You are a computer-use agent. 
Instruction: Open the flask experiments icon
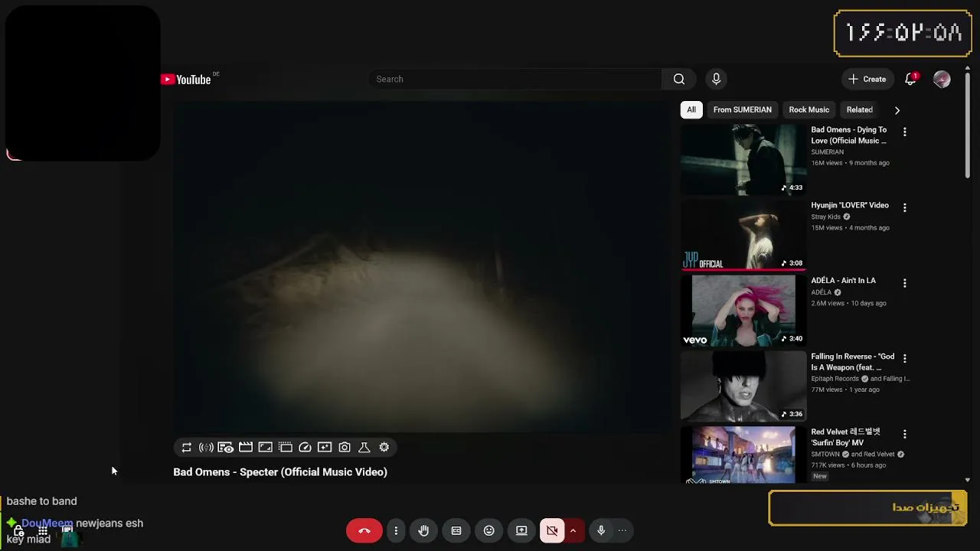364,447
